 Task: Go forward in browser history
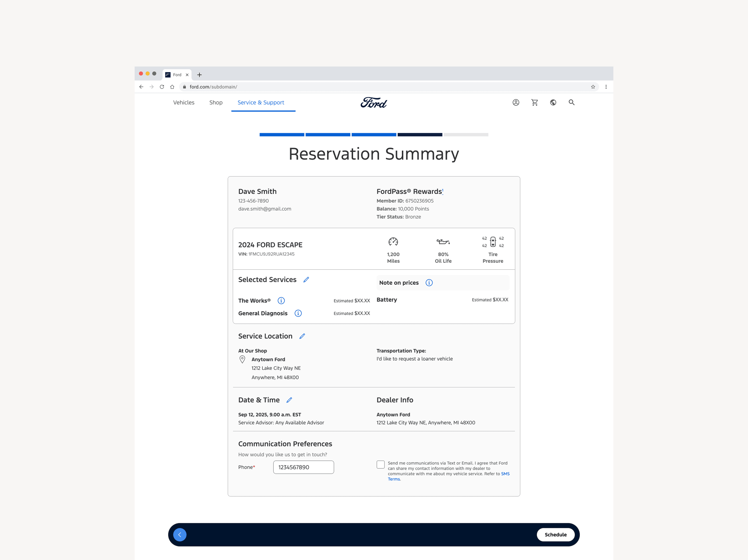point(151,87)
